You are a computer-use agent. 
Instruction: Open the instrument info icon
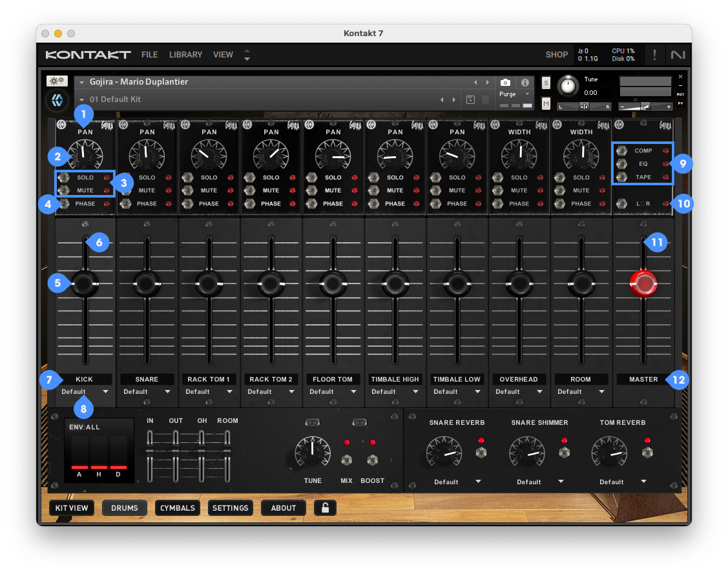[525, 83]
